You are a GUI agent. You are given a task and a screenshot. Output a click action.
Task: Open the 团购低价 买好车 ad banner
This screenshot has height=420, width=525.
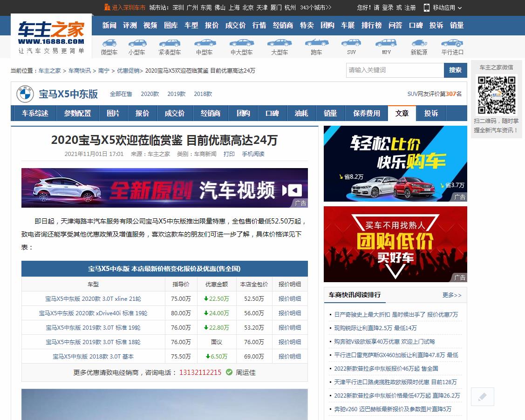(395, 244)
